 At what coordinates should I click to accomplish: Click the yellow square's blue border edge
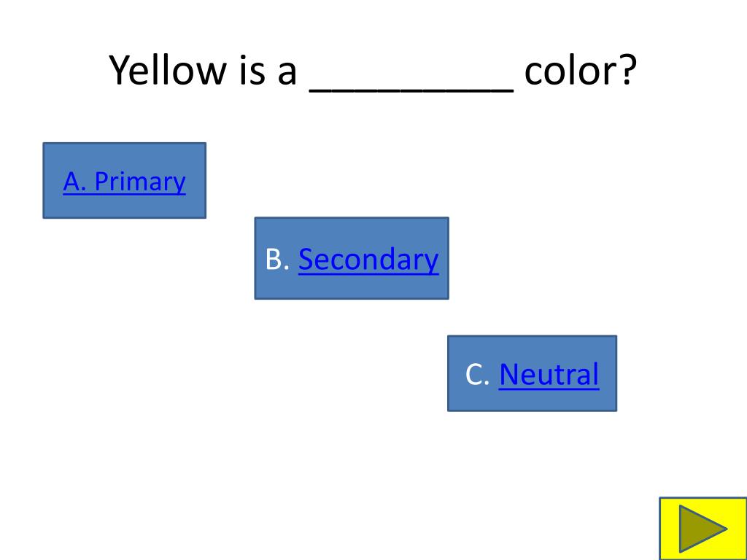click(x=660, y=529)
